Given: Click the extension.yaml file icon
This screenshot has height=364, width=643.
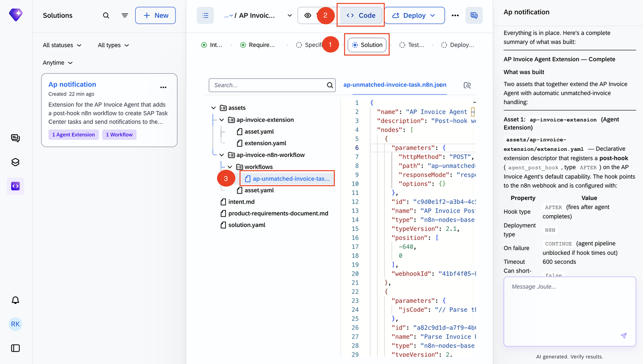Looking at the screenshot, I should click(239, 143).
